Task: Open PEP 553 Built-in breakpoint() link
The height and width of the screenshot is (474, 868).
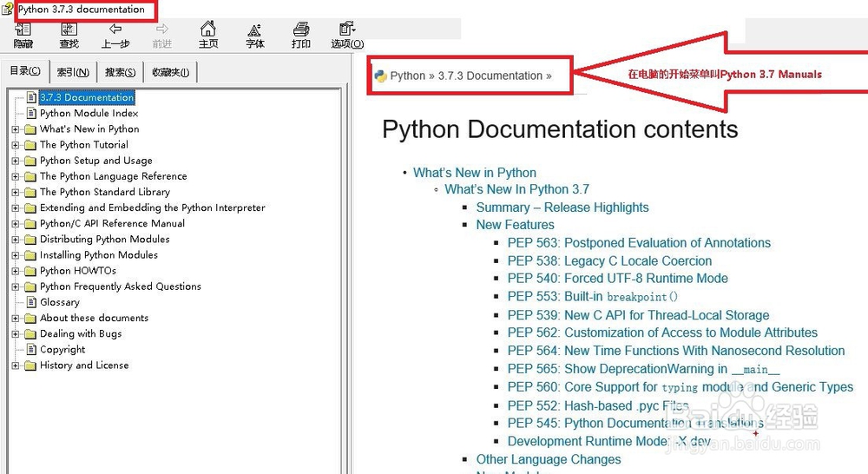Action: pos(592,297)
